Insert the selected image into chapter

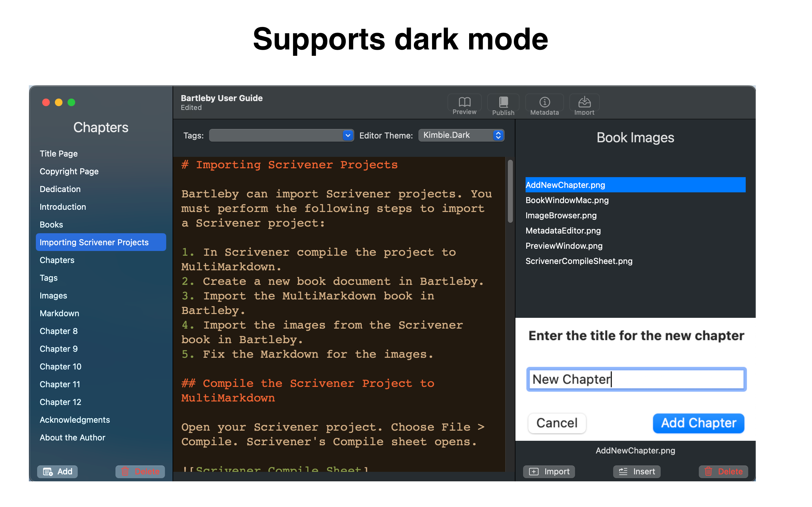coord(637,472)
